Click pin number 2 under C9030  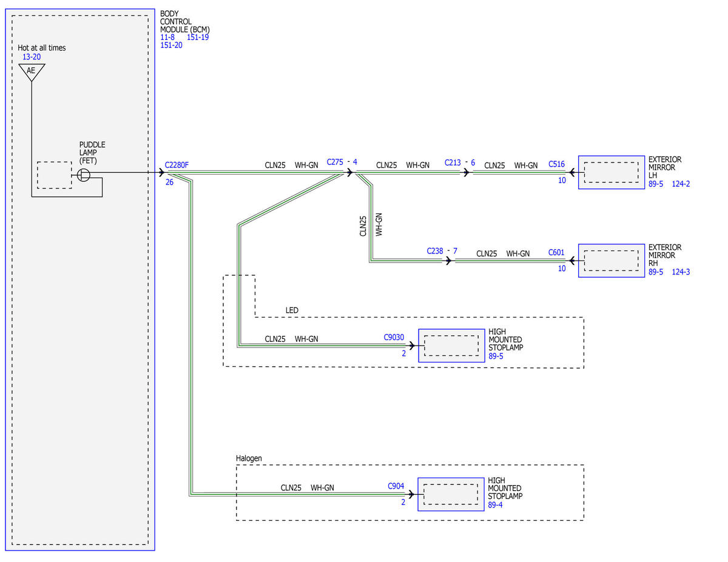coord(403,353)
